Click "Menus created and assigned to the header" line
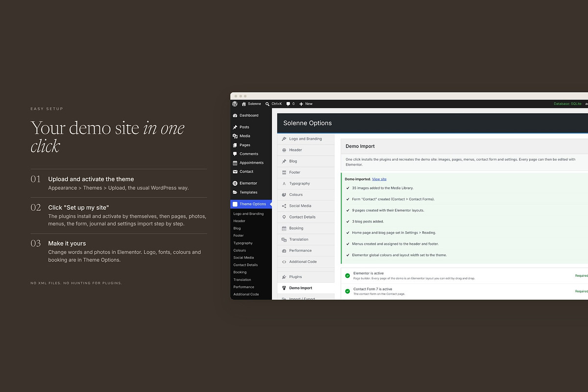The image size is (588, 392). (395, 244)
